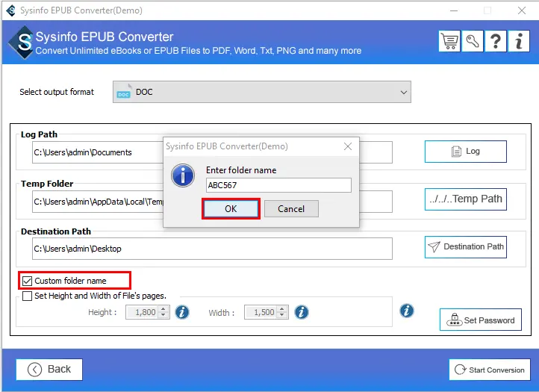Image resolution: width=539 pixels, height=392 pixels.
Task: Open the output format DOC dropdown
Action: [262, 92]
